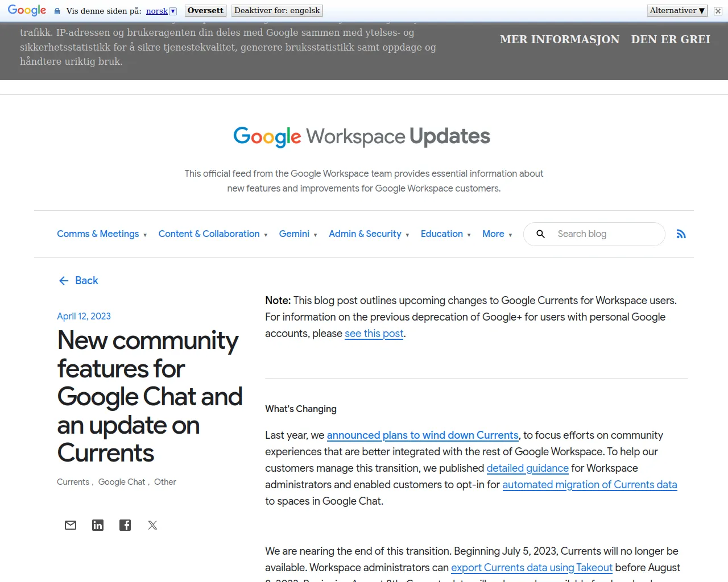Click the 'What's Changing' heading
The image size is (728, 582).
click(x=301, y=409)
